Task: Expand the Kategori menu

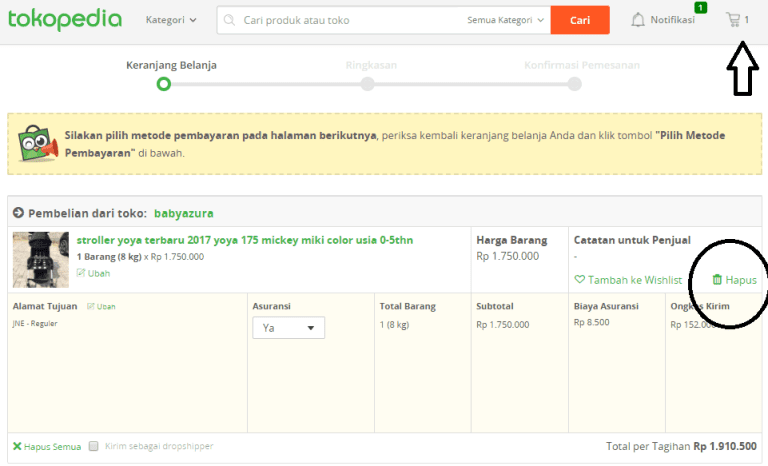Action: tap(171, 20)
